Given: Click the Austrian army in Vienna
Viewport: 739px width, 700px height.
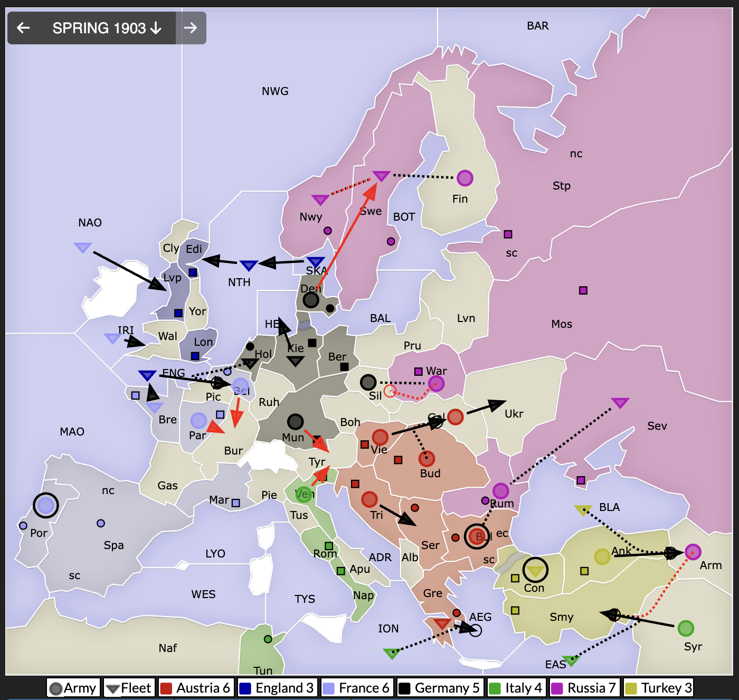Looking at the screenshot, I should [x=380, y=437].
